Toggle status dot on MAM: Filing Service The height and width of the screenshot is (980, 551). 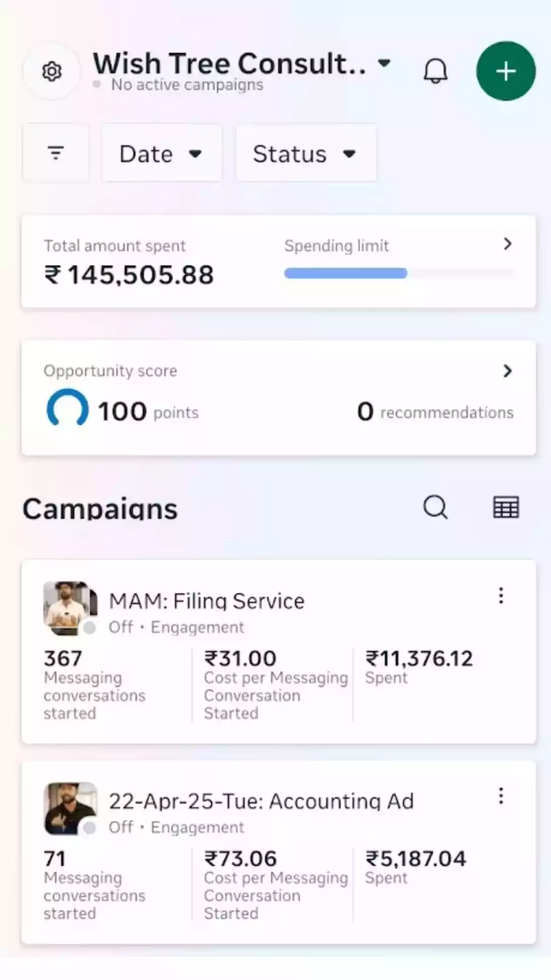click(90, 628)
